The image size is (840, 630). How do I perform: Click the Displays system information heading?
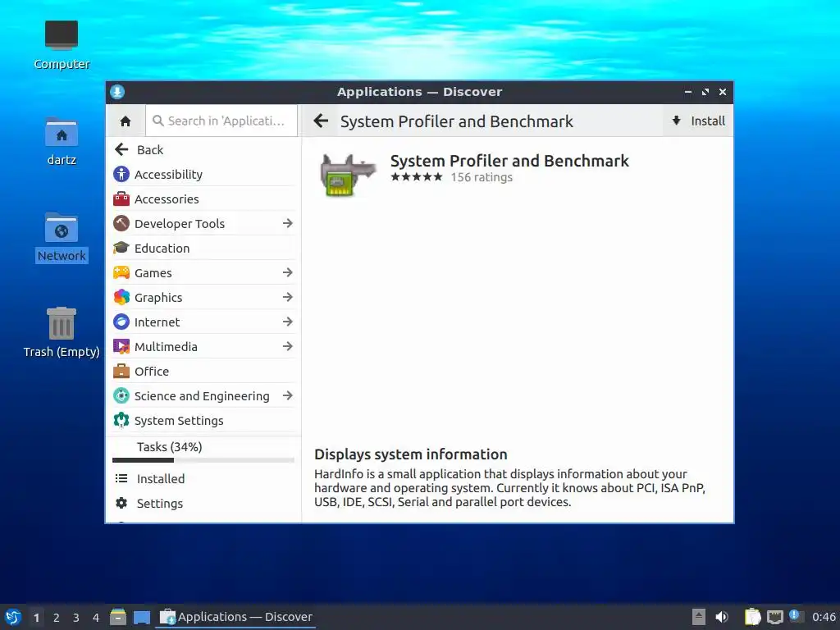pyautogui.click(x=410, y=454)
